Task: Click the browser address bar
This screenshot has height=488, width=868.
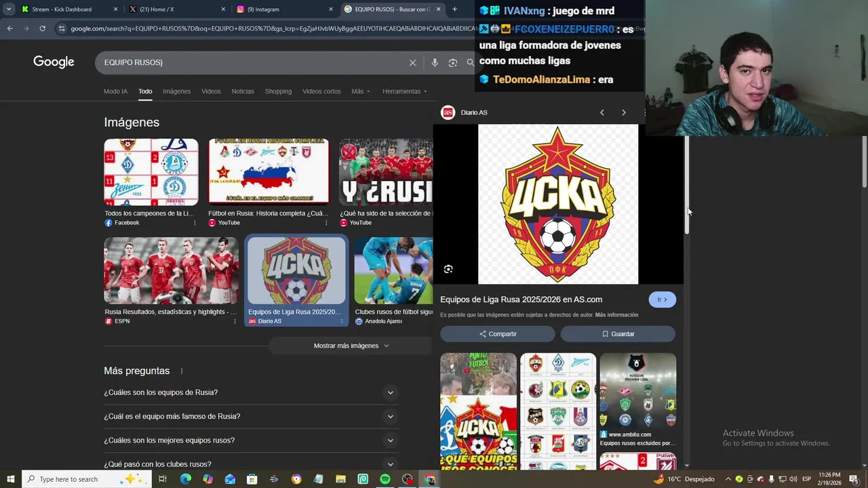Action: (271, 28)
